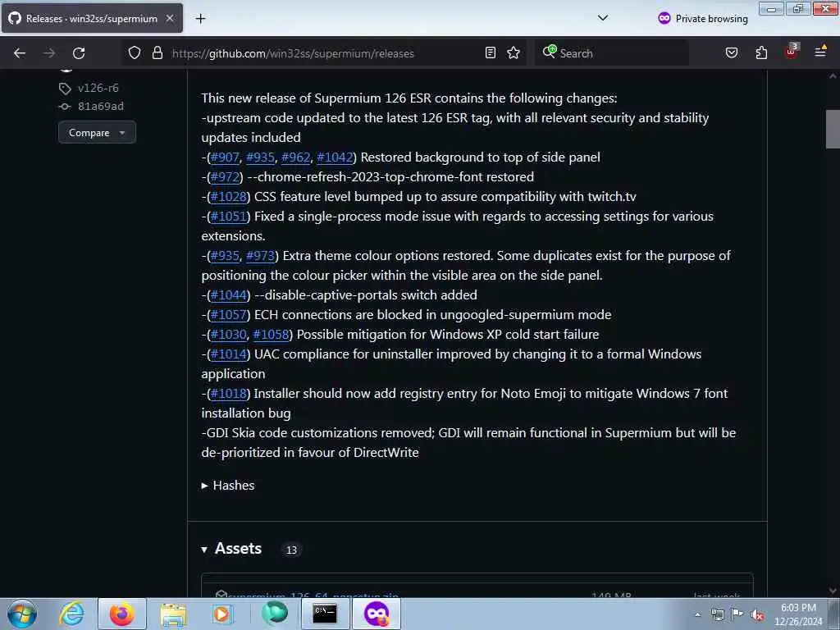Click the network tray icon

(x=717, y=614)
